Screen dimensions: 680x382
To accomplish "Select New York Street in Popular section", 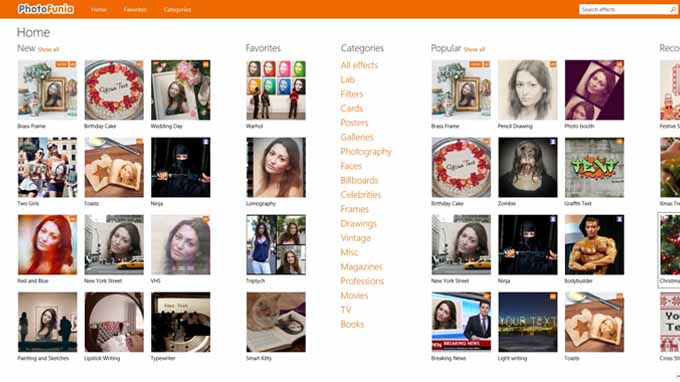I will (x=461, y=245).
